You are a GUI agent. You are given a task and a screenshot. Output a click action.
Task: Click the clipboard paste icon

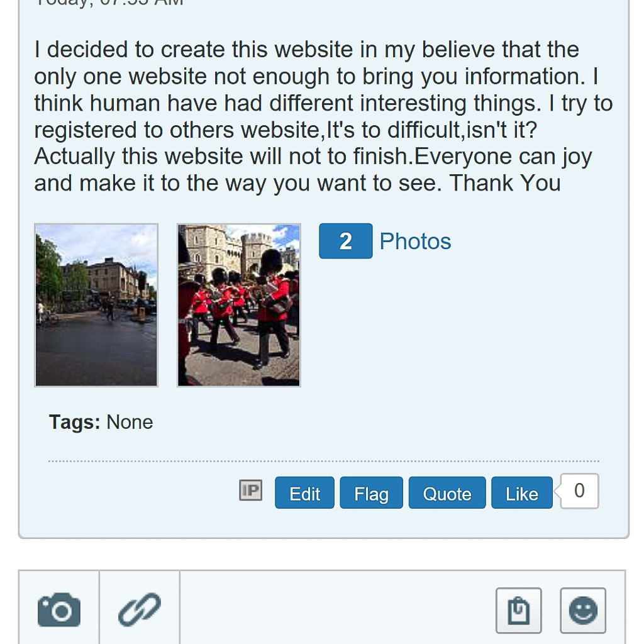[518, 610]
